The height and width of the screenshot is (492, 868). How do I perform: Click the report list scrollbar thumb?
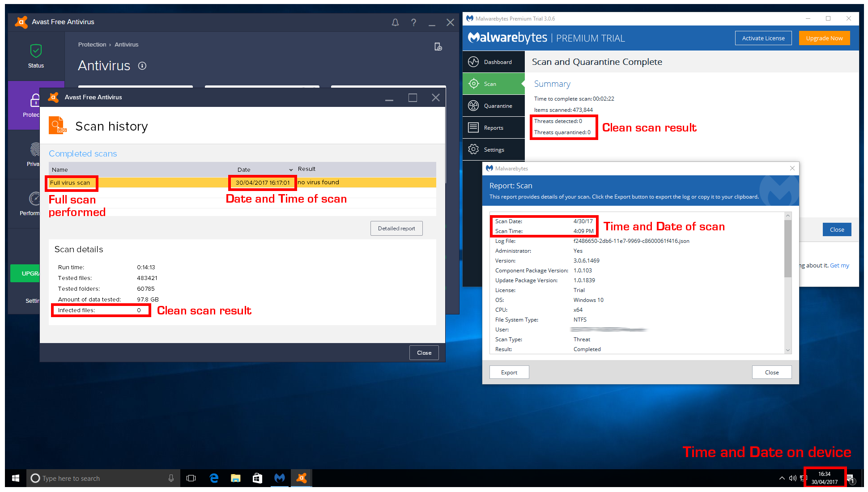[x=788, y=248]
